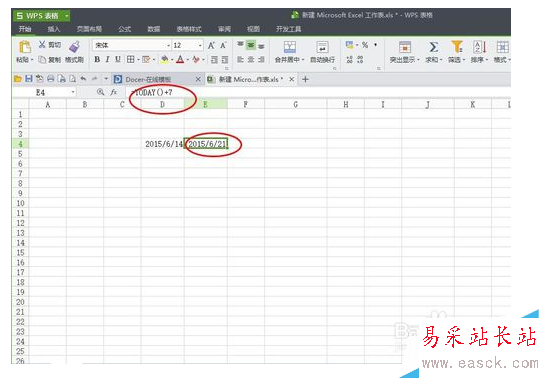Click the Highlight icon (突出显示)
The height and width of the screenshot is (378, 539).
405,47
